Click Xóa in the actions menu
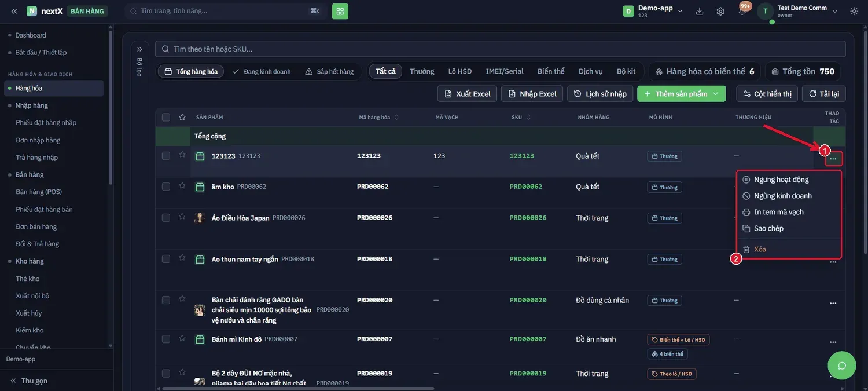The height and width of the screenshot is (391, 868). pos(789,249)
